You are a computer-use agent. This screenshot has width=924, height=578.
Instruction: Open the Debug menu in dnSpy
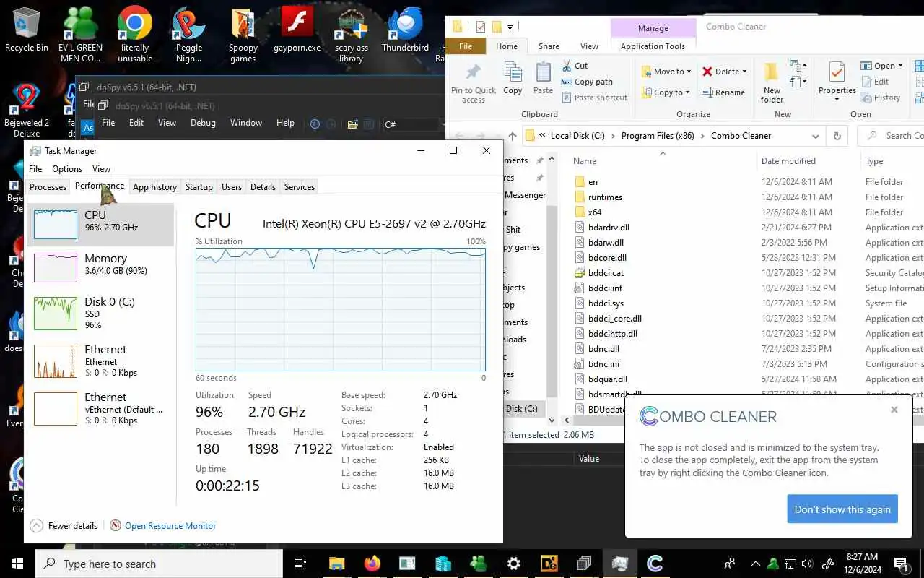[203, 123]
